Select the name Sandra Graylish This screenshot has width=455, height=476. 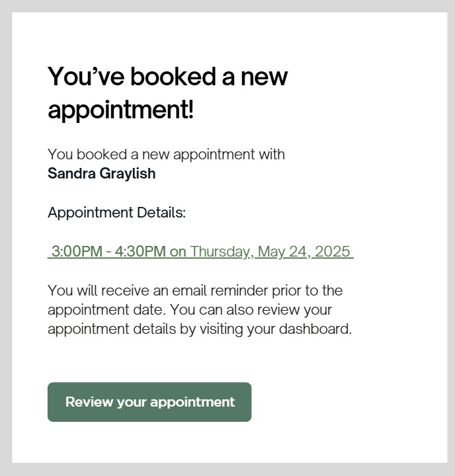102,174
